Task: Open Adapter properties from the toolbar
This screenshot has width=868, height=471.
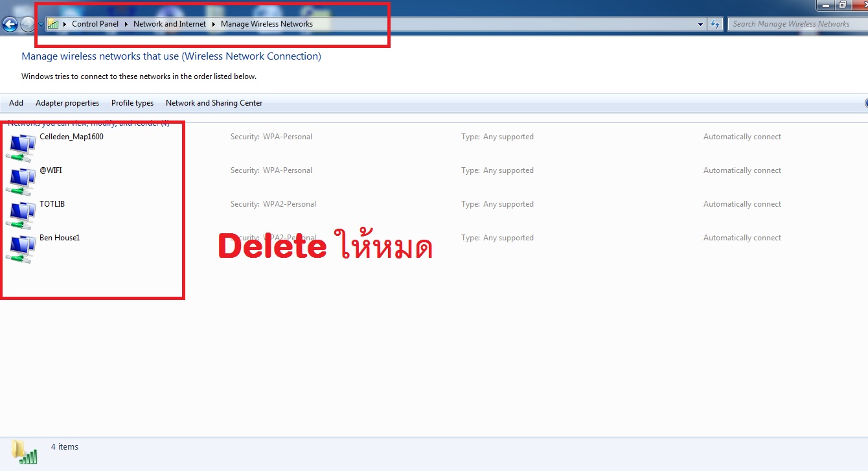Action: tap(67, 103)
